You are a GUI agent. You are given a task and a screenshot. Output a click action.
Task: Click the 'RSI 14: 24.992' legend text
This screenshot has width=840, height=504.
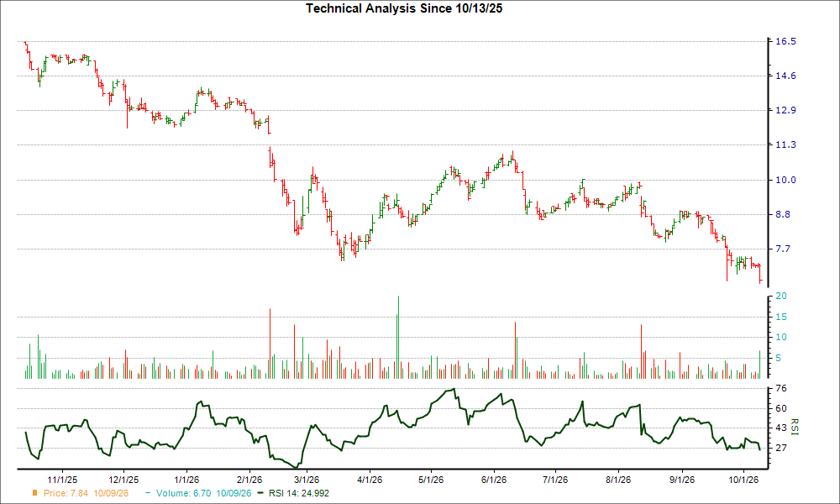[x=299, y=493]
